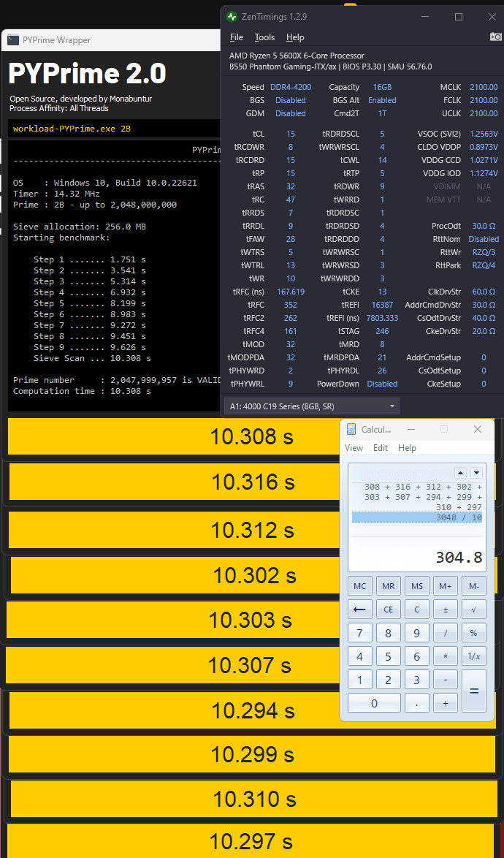Click digit 6 on the calculator
Screen dimensions: 504x858
[x=416, y=656]
